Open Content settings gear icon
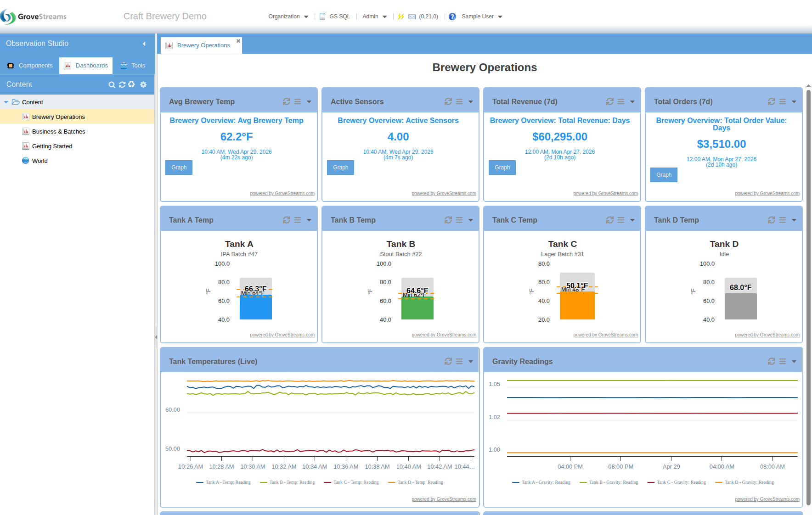This screenshot has width=812, height=515. 143,84
